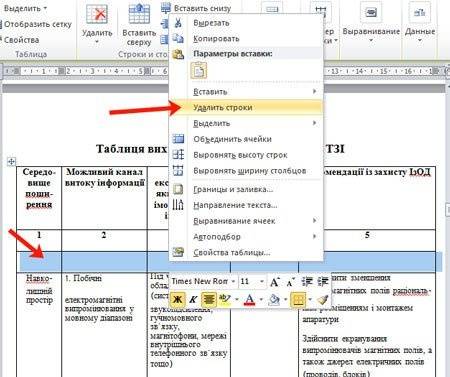Apply the text highlight color marker

pyautogui.click(x=225, y=299)
